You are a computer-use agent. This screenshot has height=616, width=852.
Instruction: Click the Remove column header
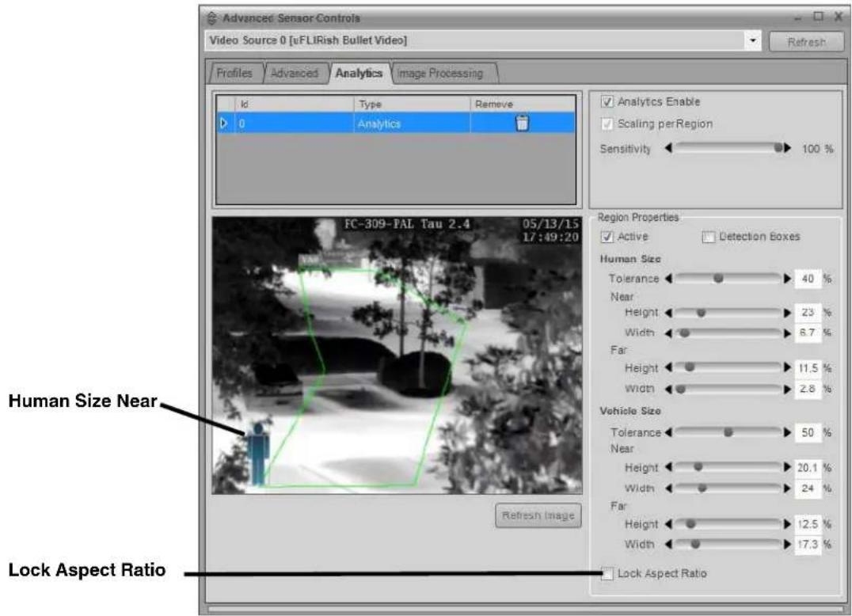click(522, 104)
